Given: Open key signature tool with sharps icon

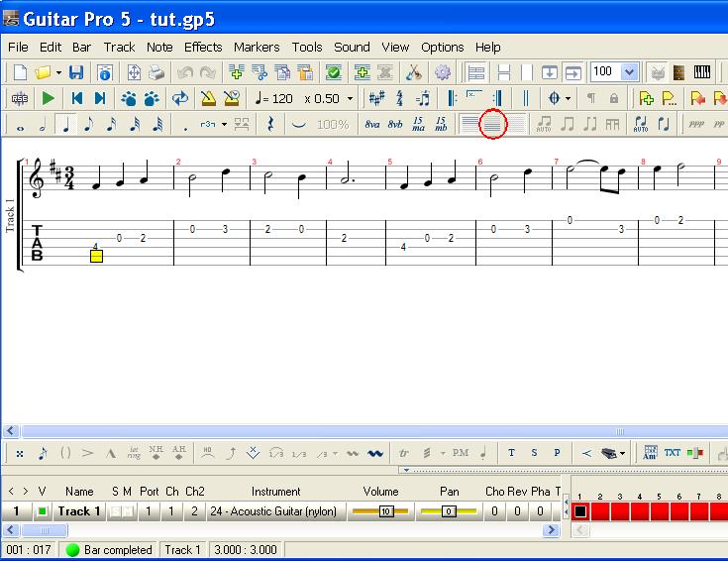Looking at the screenshot, I should click(x=376, y=98).
